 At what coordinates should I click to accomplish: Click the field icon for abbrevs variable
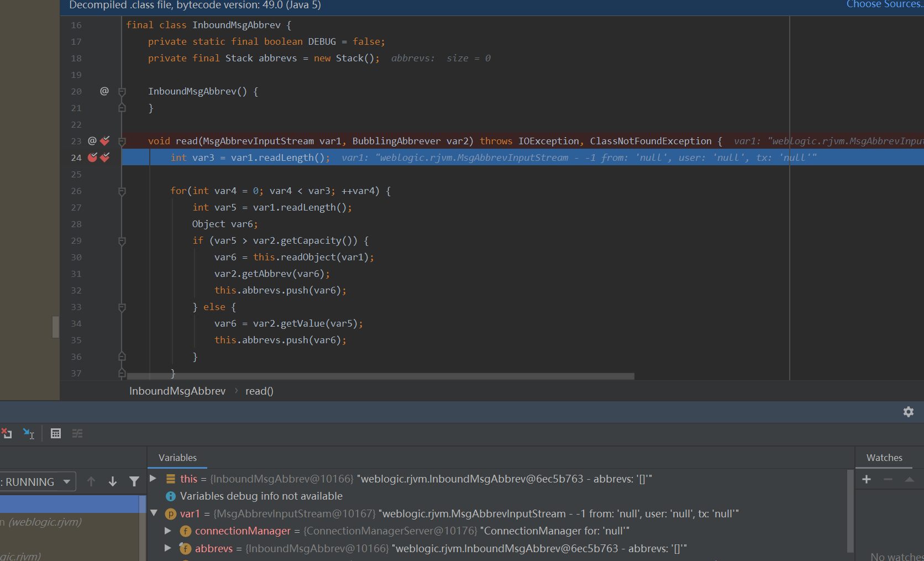186,548
